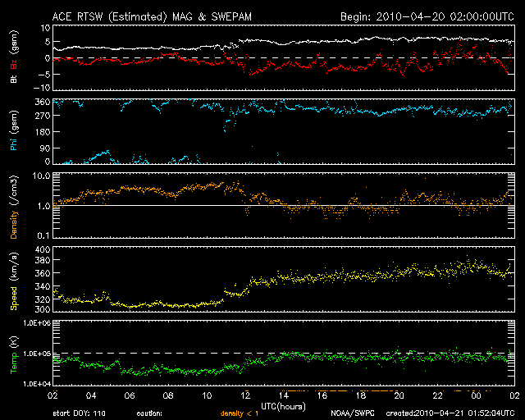Click the orange "Density (/cm3)" axis label
Viewport: 525px width, 420px height.
14,207
